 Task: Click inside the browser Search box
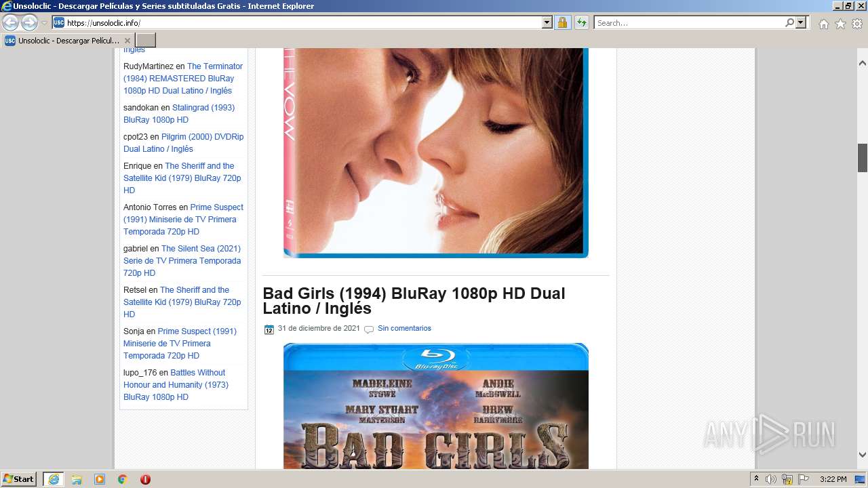(x=689, y=23)
